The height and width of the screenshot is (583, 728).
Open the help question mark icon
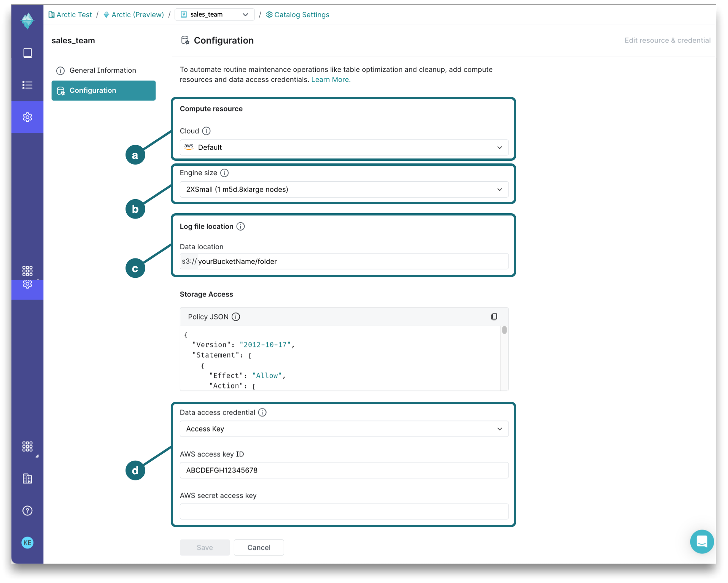27,510
